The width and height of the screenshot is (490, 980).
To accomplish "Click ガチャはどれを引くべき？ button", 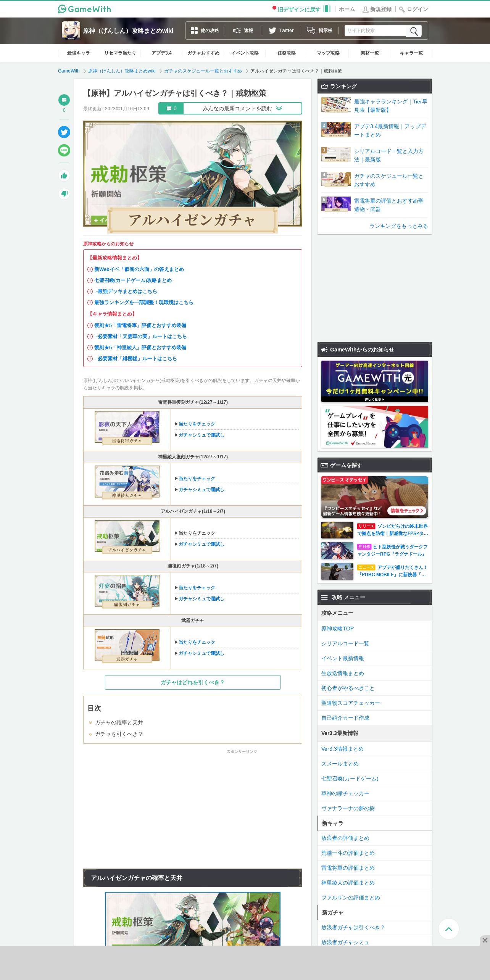I will click(x=193, y=682).
